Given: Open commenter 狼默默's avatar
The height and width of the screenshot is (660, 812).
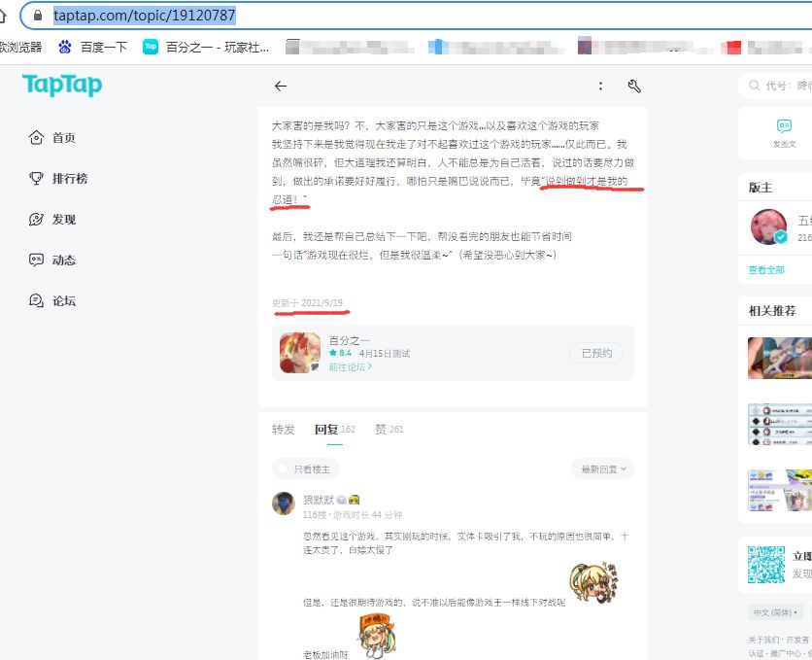Looking at the screenshot, I should (284, 504).
